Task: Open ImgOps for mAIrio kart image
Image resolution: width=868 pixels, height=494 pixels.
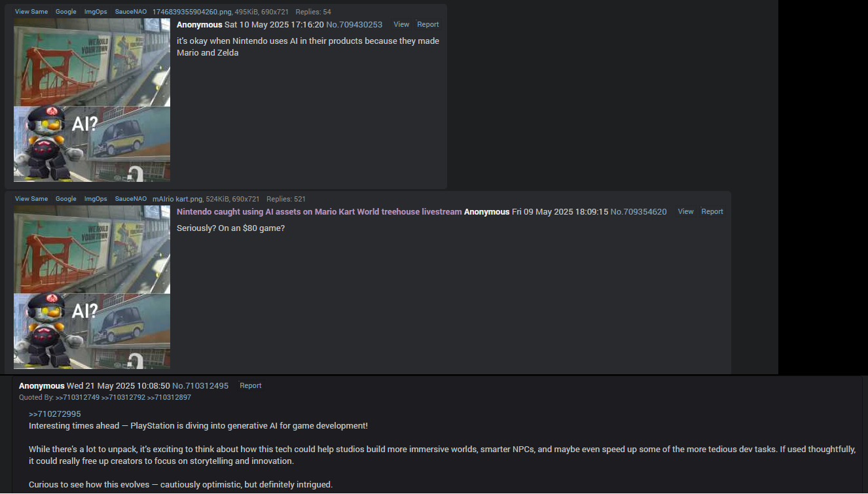Action: pos(96,199)
